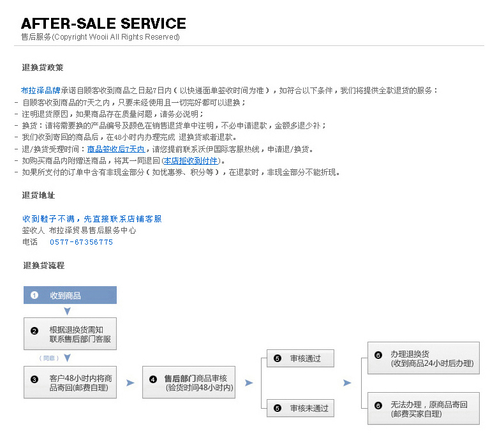Click the down arrow next to (同意)
Screen dimensions: 504x433
click(x=67, y=358)
